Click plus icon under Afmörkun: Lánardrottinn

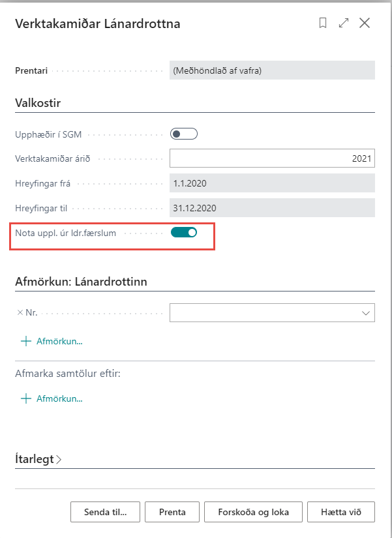click(26, 341)
